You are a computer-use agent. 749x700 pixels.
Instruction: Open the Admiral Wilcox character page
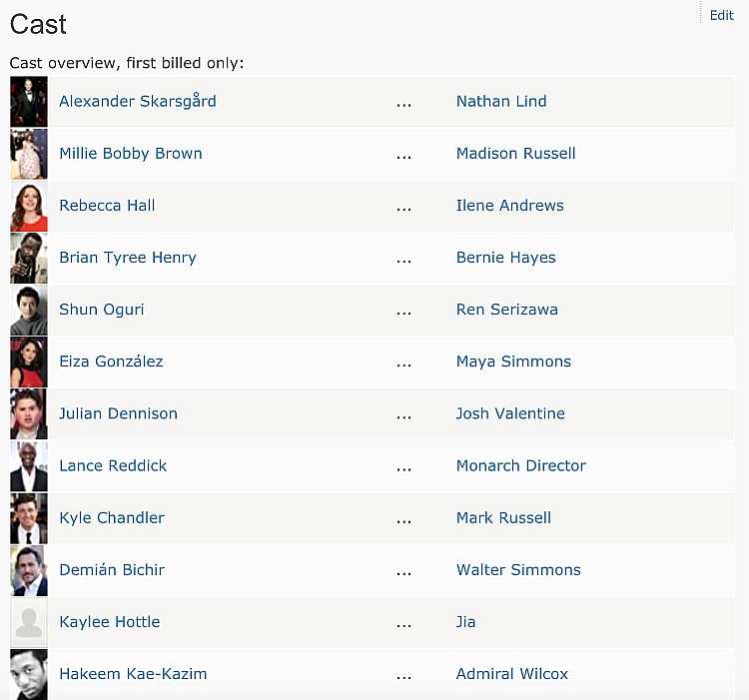coord(511,673)
